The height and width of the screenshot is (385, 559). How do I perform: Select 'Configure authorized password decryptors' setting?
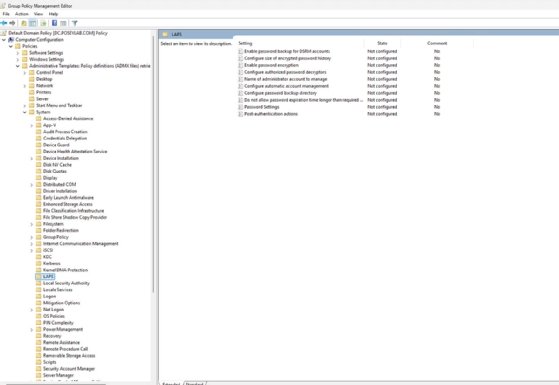[x=285, y=72]
